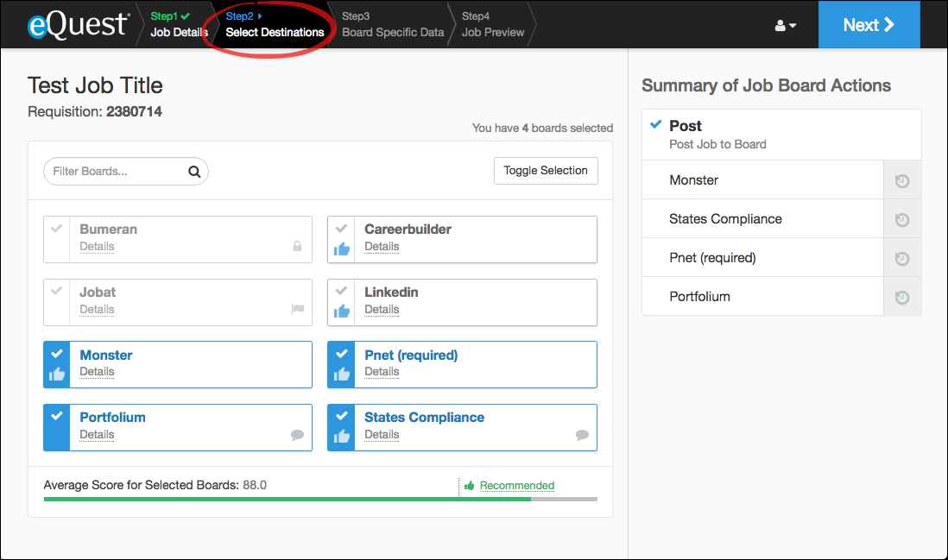
Task: Open the user account dropdown
Action: [785, 26]
